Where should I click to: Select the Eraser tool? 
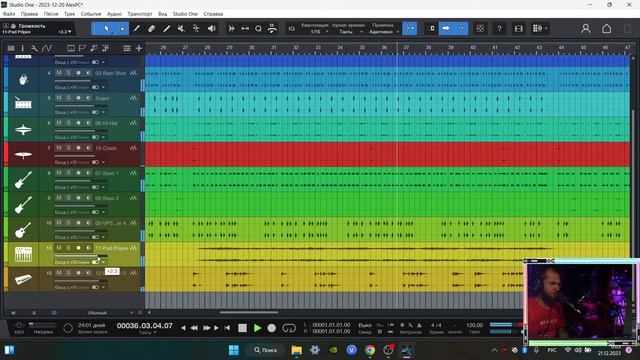(x=151, y=29)
